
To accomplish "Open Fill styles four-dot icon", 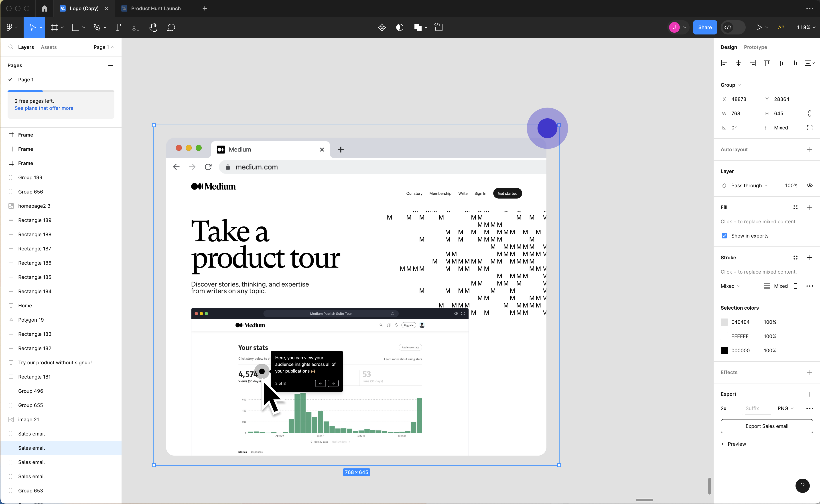I will click(795, 207).
